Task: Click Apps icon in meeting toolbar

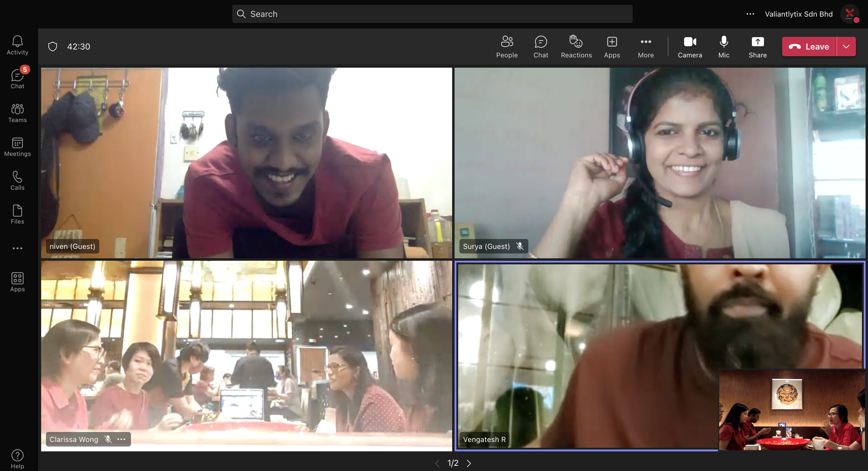Action: pos(612,47)
